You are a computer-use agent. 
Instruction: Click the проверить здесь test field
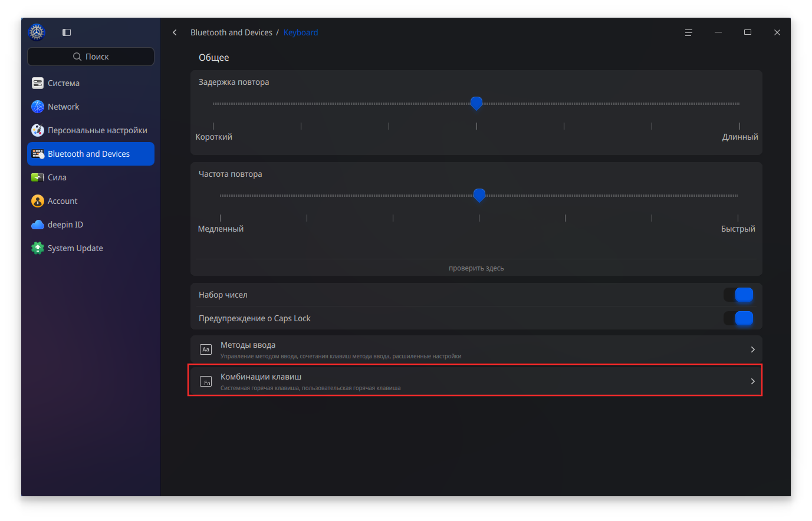pos(476,268)
